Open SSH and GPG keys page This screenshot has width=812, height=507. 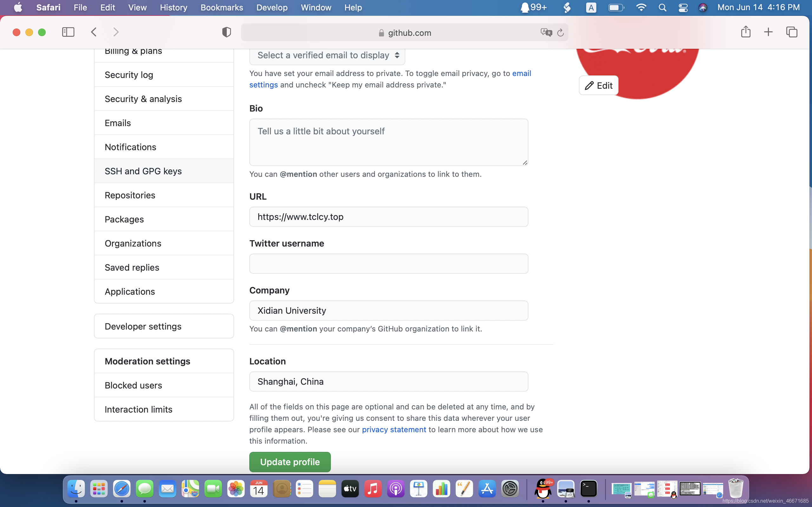[143, 170]
